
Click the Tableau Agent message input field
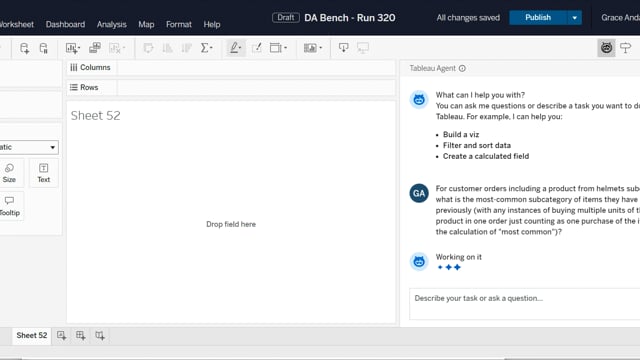coord(524,304)
